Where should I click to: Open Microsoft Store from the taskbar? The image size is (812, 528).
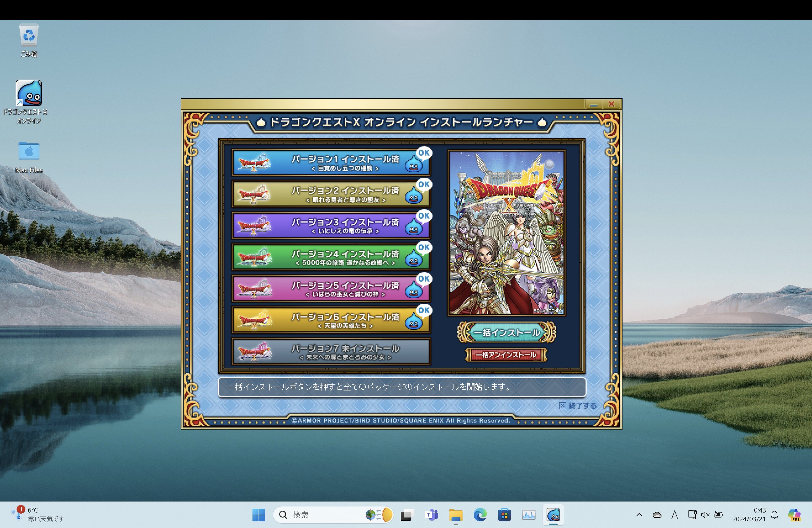504,515
